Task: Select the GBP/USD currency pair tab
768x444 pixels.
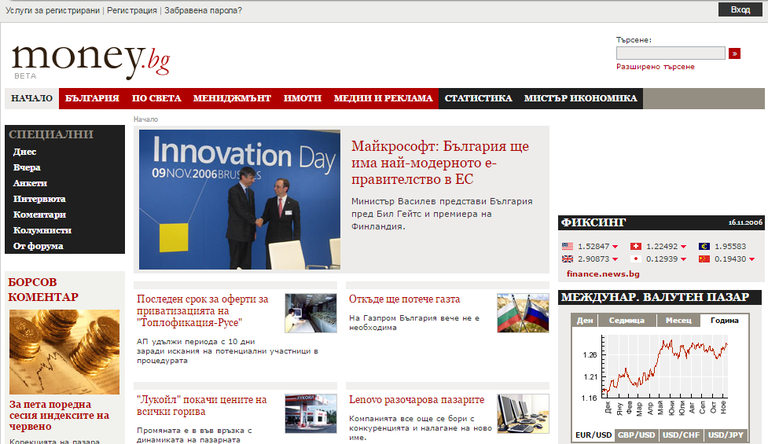Action: tap(634, 435)
